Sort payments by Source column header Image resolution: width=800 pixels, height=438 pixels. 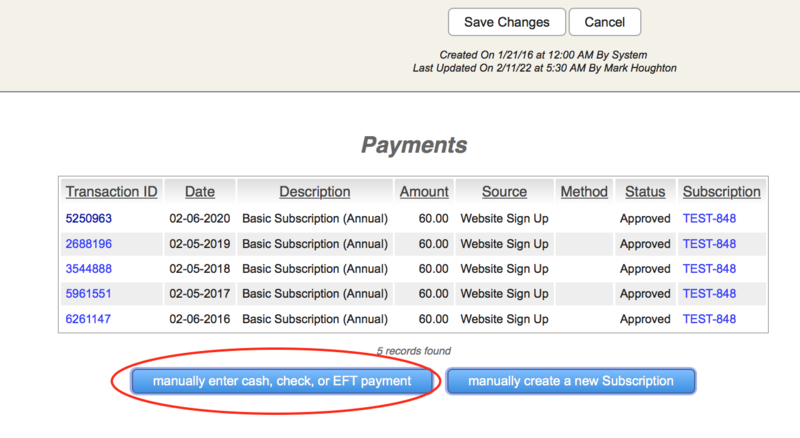pyautogui.click(x=504, y=192)
